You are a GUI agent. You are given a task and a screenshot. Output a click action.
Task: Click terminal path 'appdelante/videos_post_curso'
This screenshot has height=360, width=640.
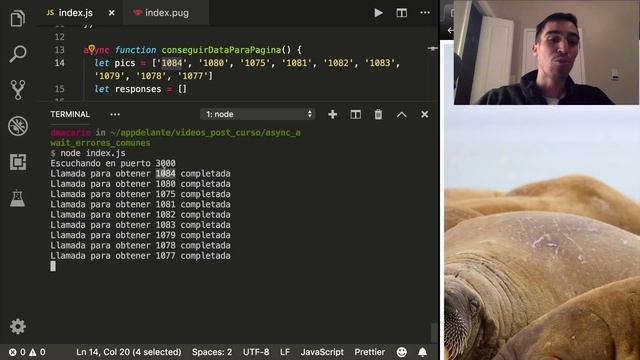(191, 133)
